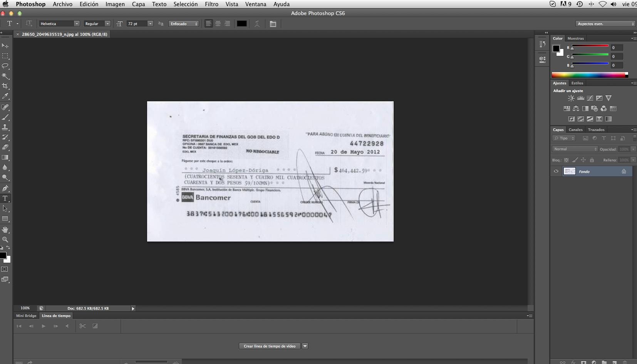The image size is (637, 364).
Task: Toggle lock position in Capas panel
Action: (583, 160)
